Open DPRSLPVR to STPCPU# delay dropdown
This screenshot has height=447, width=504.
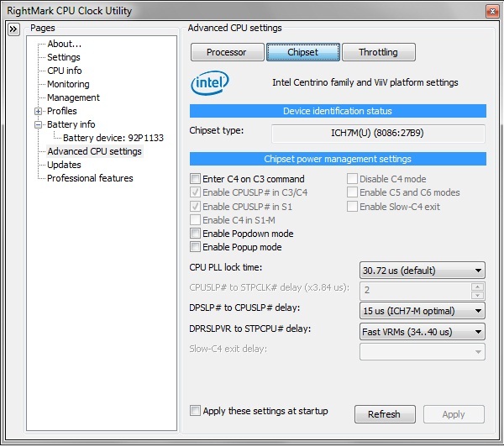pyautogui.click(x=422, y=332)
